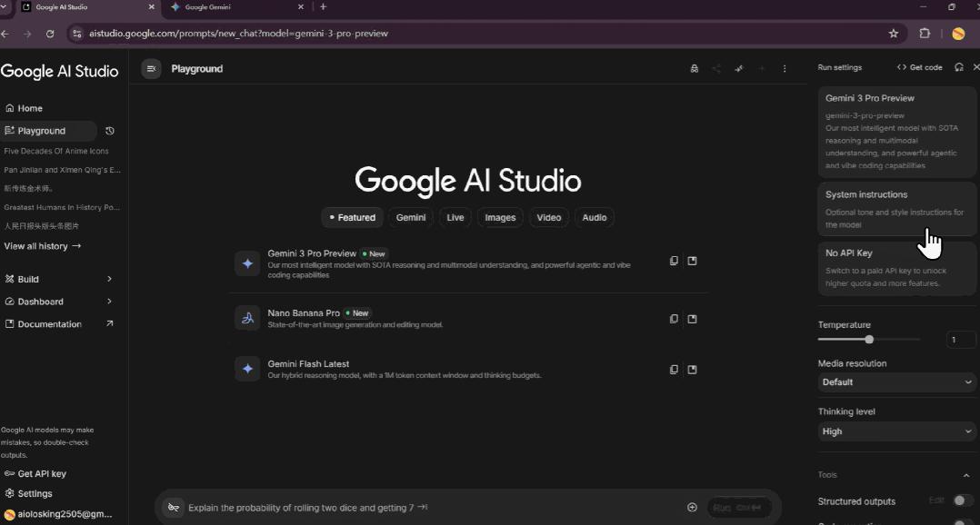Open the Thinking level dropdown
Viewport: 980px width, 525px height.
pos(896,431)
